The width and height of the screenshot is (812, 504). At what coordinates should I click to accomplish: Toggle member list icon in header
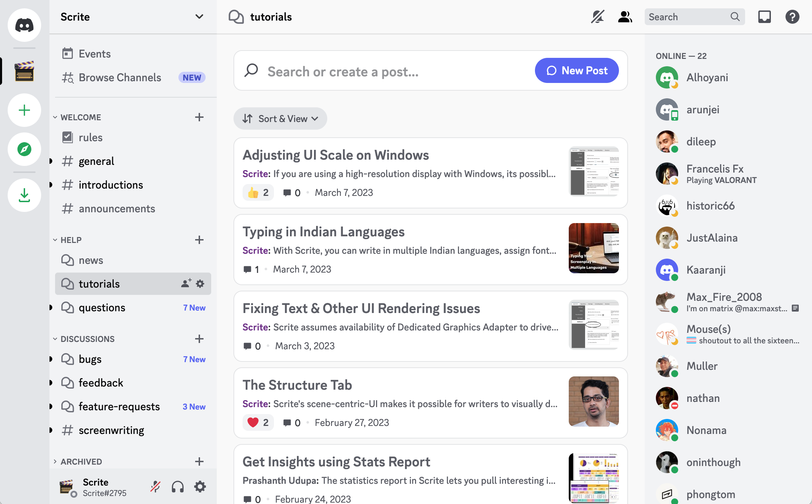625,17
